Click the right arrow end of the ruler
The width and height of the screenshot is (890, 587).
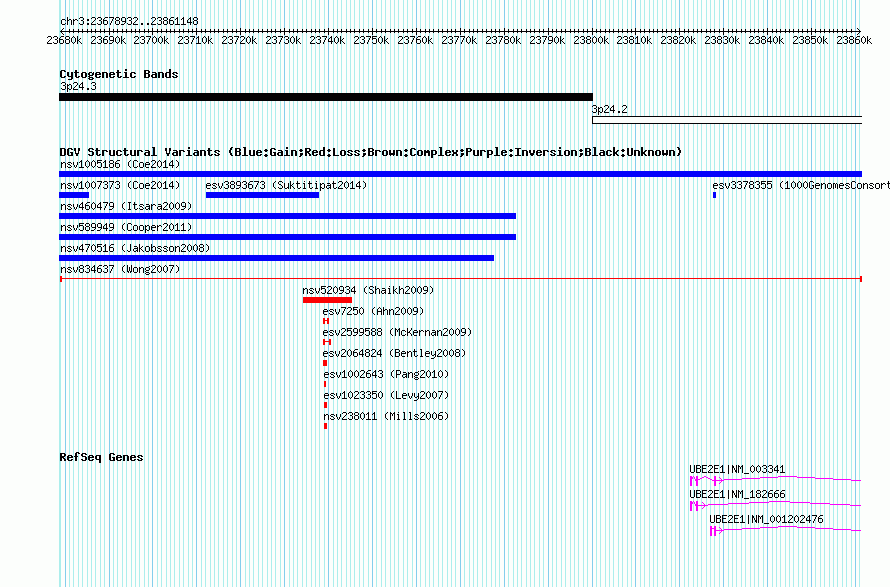point(859,31)
